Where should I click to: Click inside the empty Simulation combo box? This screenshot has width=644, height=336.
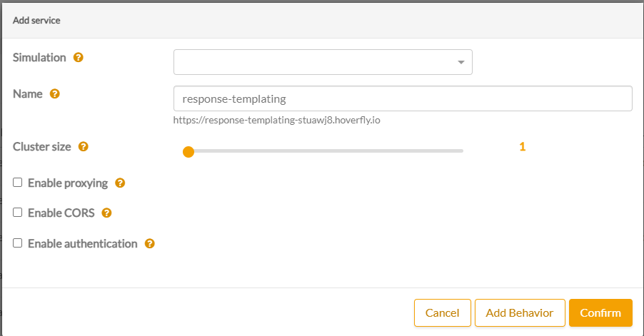pos(314,62)
